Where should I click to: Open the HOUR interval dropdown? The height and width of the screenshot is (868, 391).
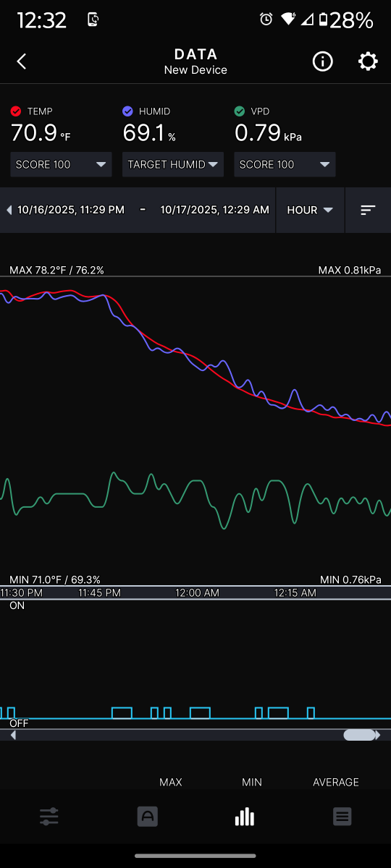[x=310, y=210]
